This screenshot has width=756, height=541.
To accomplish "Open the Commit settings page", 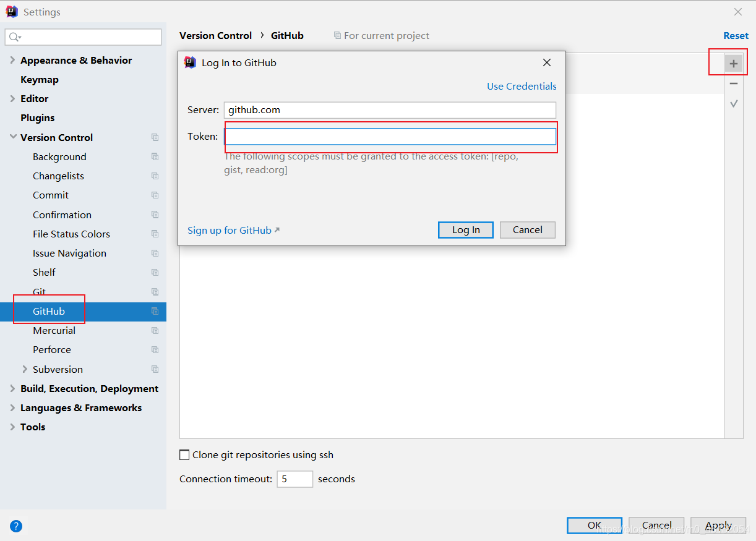I will [51, 195].
